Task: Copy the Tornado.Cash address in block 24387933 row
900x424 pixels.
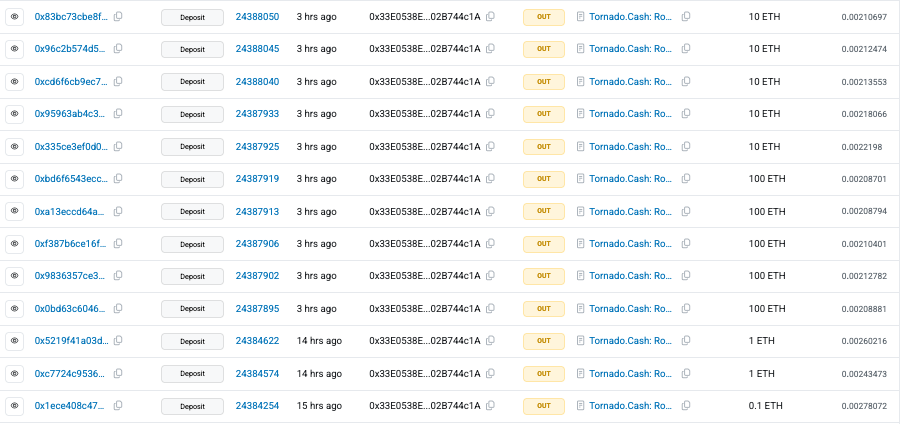Action: click(686, 114)
